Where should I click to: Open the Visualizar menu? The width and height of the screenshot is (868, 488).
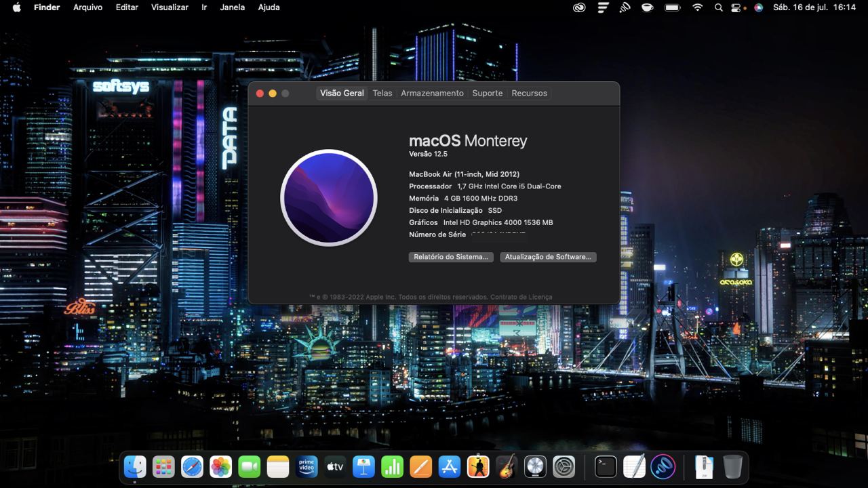[x=170, y=7]
